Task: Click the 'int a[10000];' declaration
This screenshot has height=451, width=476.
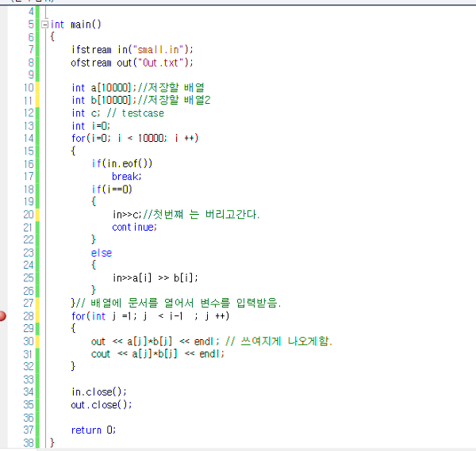Action: (x=104, y=88)
